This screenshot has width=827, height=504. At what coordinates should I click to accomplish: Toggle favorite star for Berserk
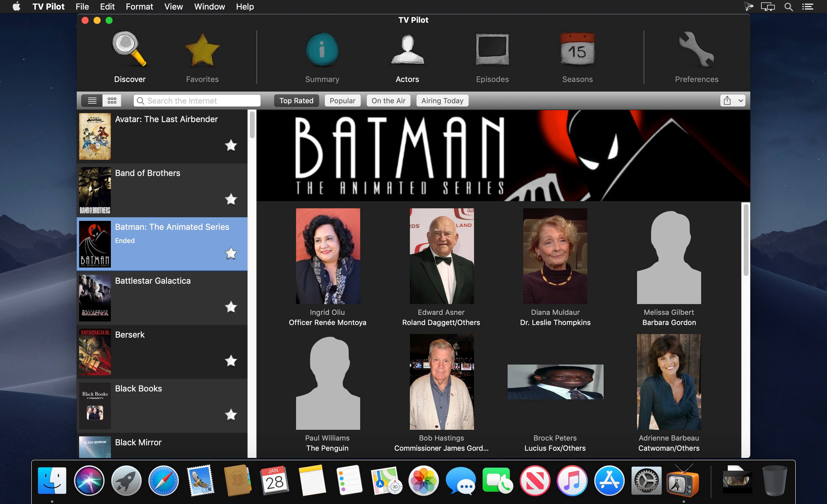click(231, 361)
